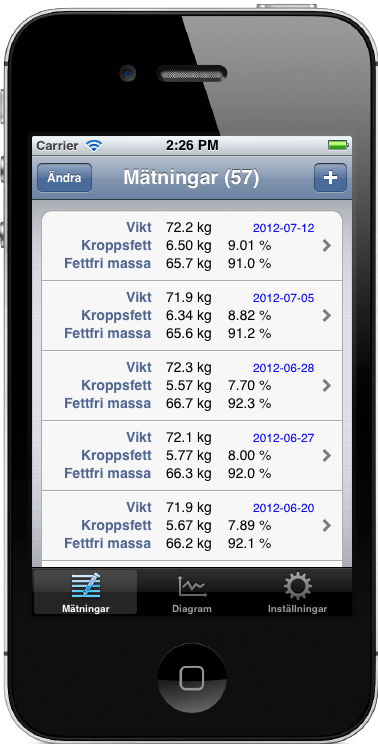The height and width of the screenshot is (744, 378).
Task: Tap the 2:26 PM status bar clock
Action: pos(192,145)
